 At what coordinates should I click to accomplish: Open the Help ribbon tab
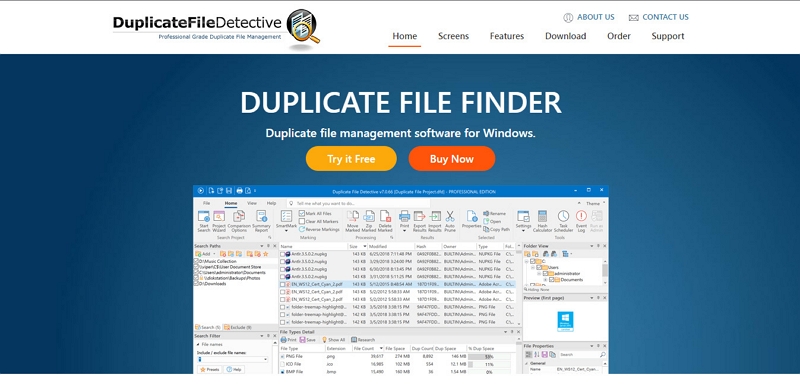click(x=271, y=203)
